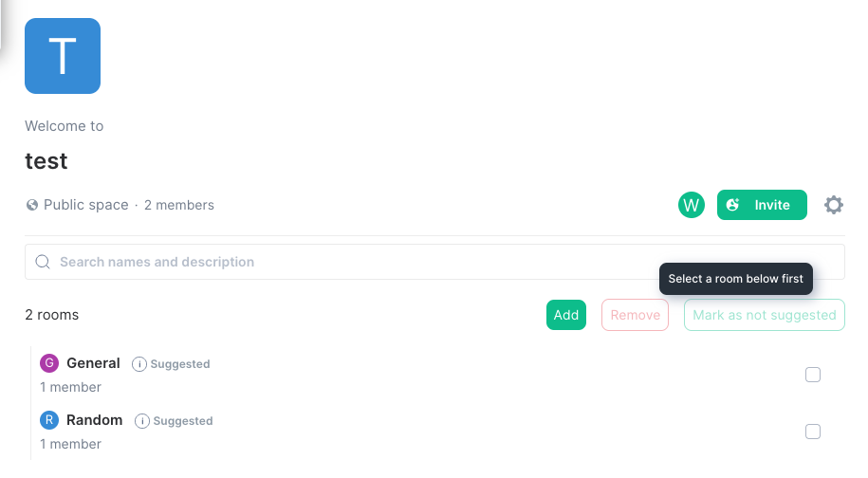This screenshot has height=478, width=868.
Task: Click the green W member avatar
Action: [691, 205]
